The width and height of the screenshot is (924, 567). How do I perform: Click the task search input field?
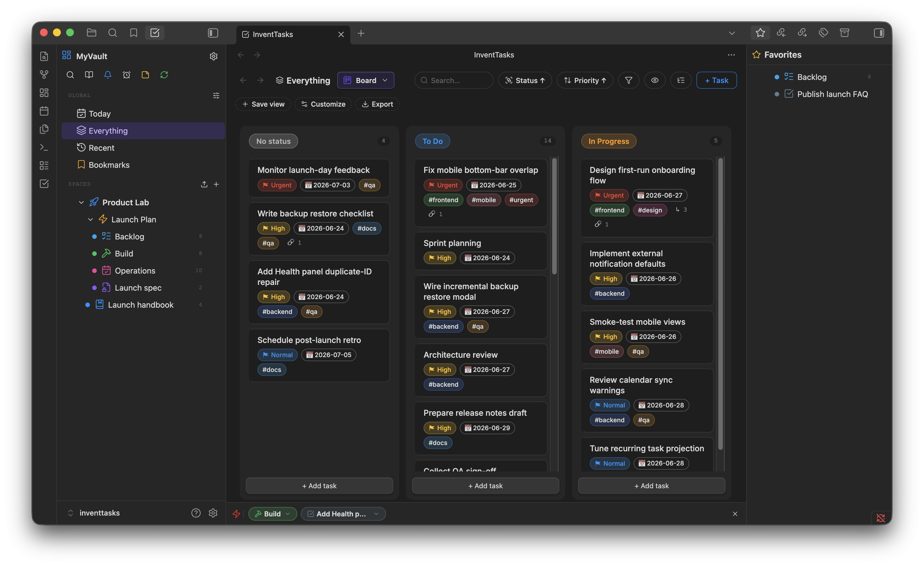point(454,80)
